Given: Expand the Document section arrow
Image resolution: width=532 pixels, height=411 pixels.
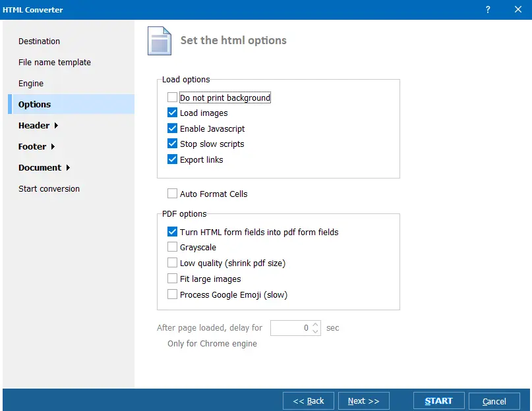Looking at the screenshot, I should pyautogui.click(x=68, y=167).
